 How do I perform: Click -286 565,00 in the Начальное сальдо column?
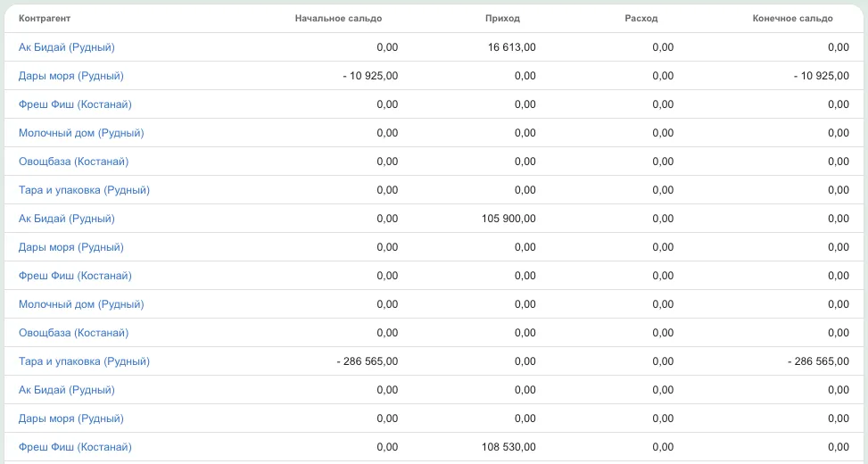tap(367, 361)
